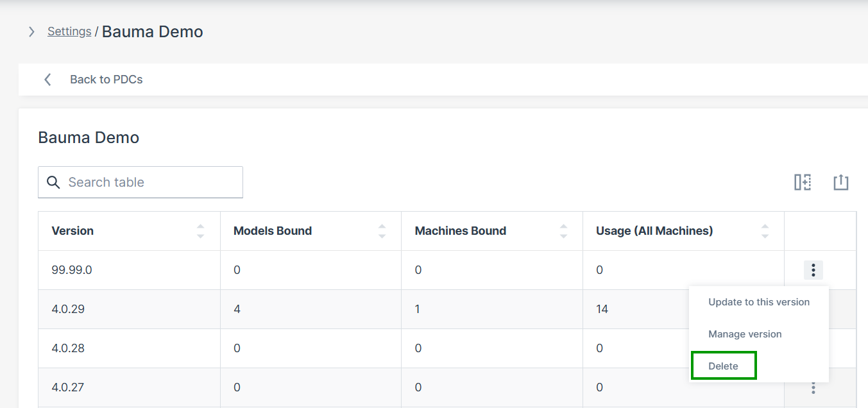Sort by Version using its sort arrows
The image size is (868, 408).
pyautogui.click(x=200, y=231)
